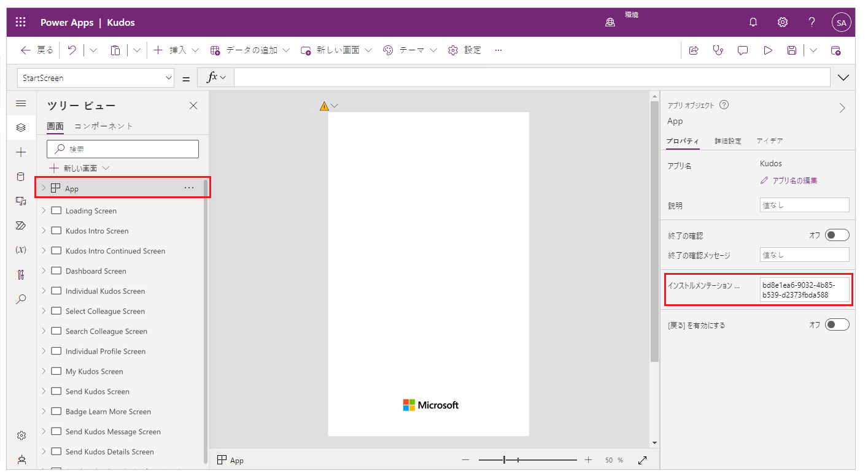Switch to the 画面 tab
The image size is (868, 476).
[55, 126]
